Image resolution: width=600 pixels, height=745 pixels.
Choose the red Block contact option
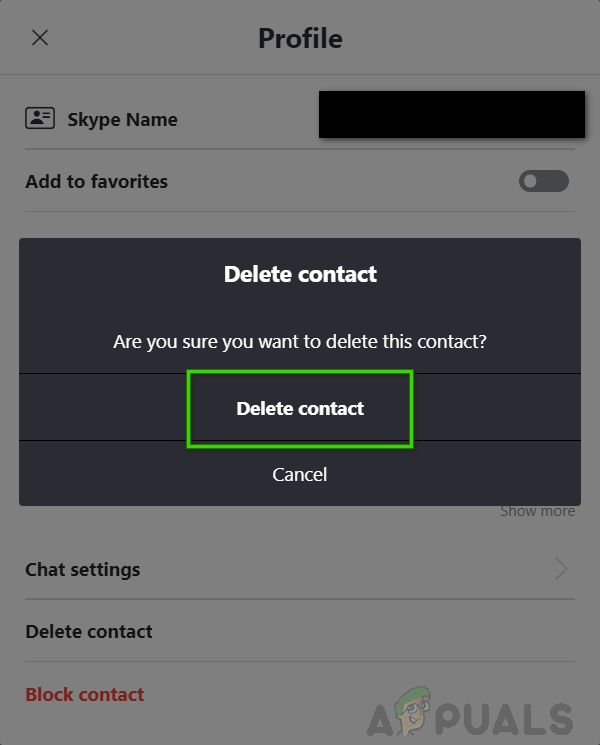point(85,694)
